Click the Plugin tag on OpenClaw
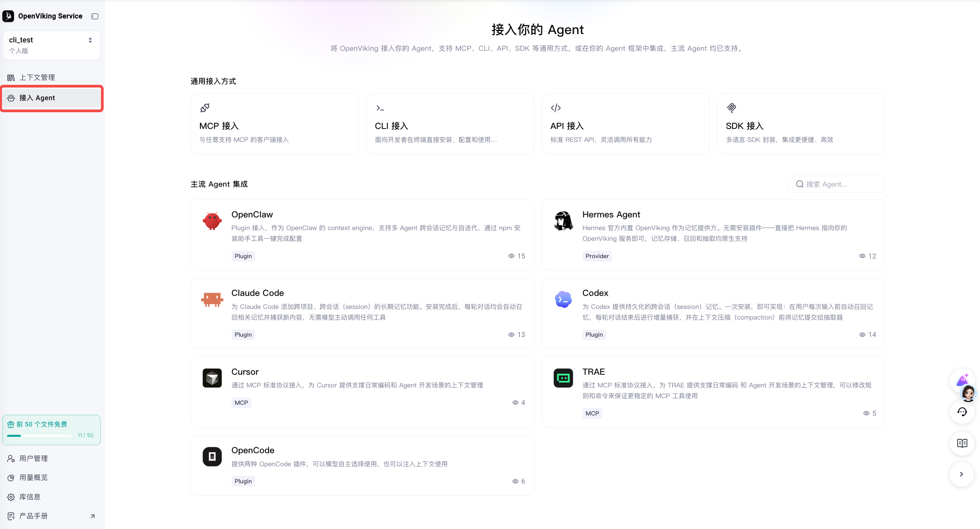Screen dimensions: 980x529 click(x=243, y=256)
